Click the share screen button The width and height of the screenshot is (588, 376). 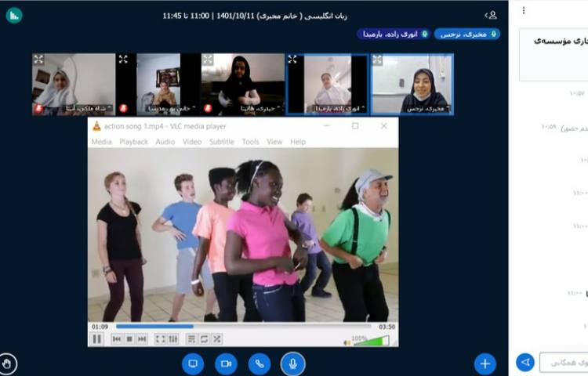193,363
